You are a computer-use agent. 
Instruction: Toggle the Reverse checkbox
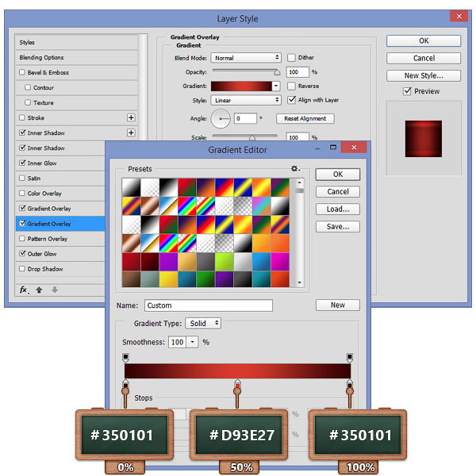pyautogui.click(x=291, y=86)
